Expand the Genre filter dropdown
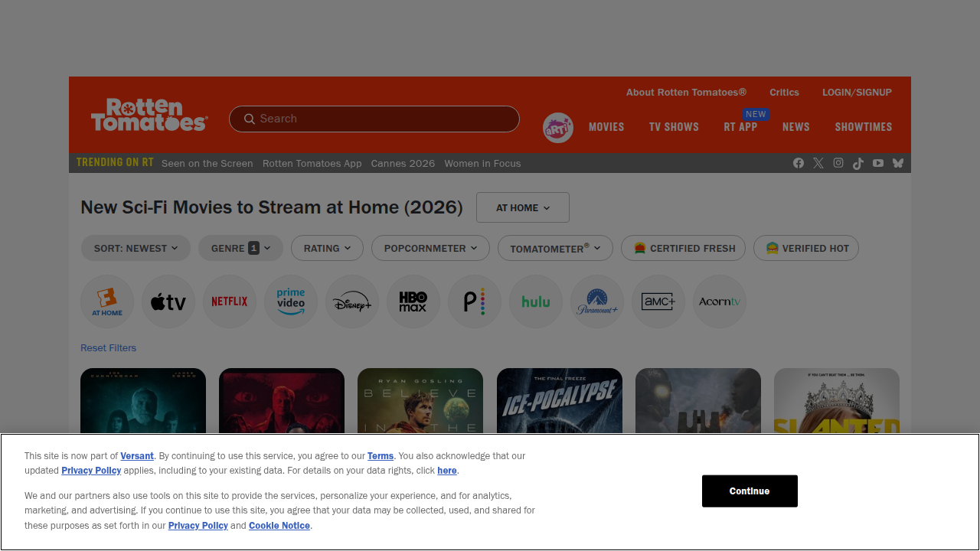 pyautogui.click(x=240, y=248)
